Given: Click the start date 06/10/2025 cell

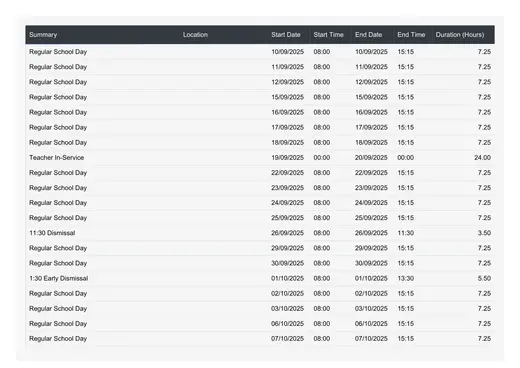Looking at the screenshot, I should (x=287, y=324).
